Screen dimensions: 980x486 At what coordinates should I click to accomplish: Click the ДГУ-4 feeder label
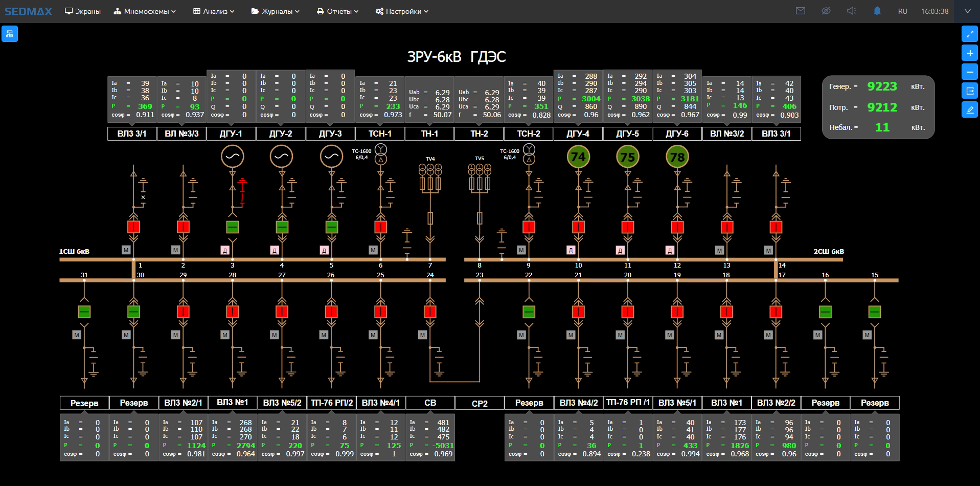[x=578, y=134]
